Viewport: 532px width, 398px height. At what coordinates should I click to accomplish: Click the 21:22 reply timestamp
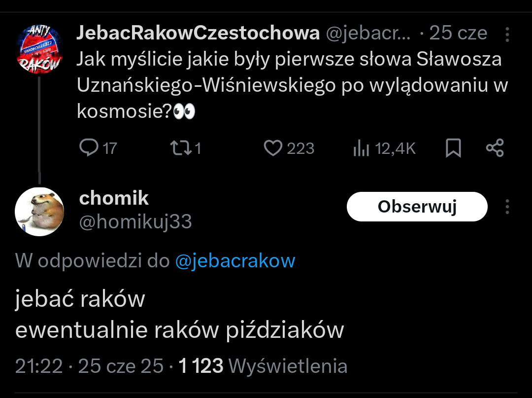click(39, 366)
